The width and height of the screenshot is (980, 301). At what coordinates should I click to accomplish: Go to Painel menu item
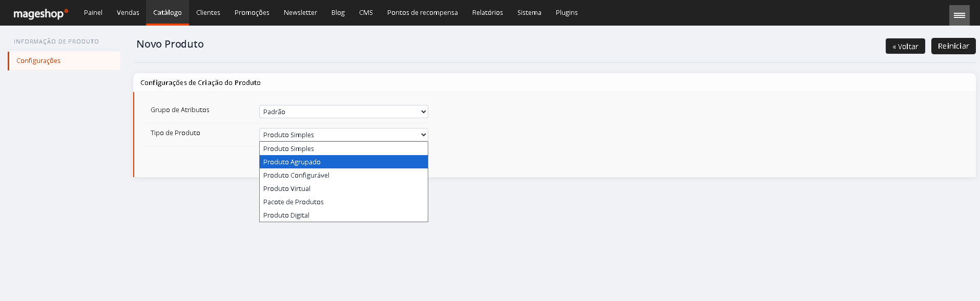coord(93,13)
